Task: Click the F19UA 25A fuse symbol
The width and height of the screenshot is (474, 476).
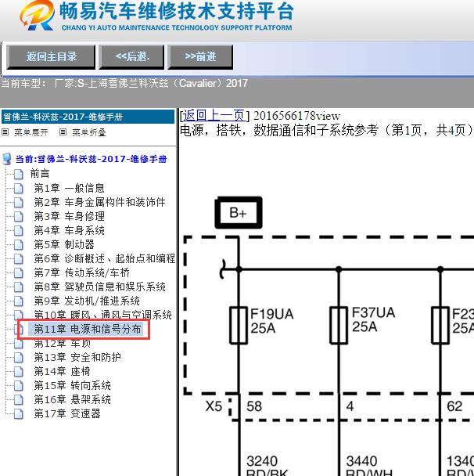Action: (x=239, y=325)
